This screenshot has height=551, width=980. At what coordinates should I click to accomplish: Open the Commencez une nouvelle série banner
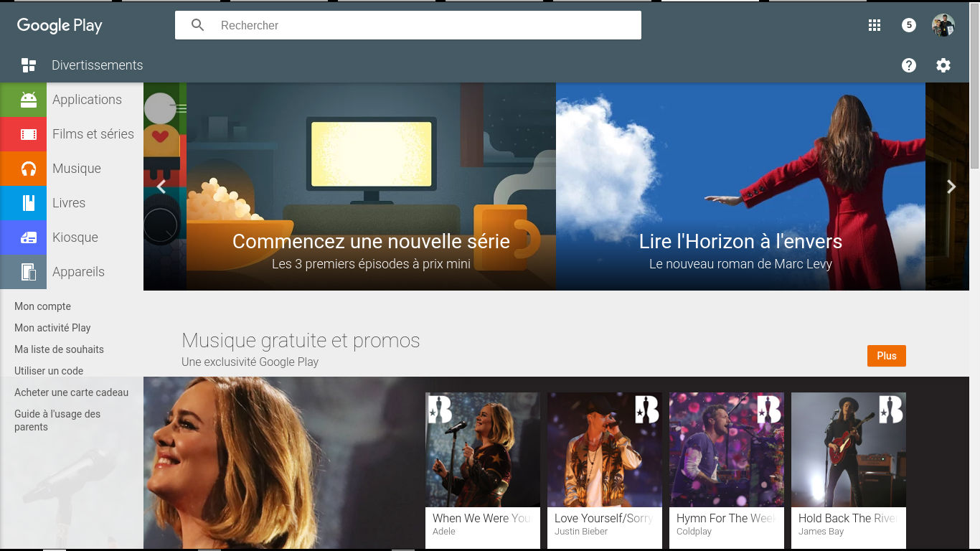(x=371, y=187)
